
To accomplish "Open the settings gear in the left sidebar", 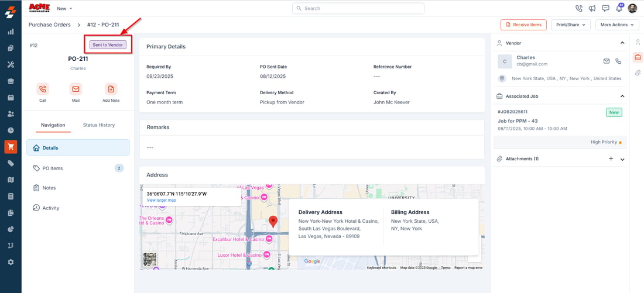I will pyautogui.click(x=11, y=262).
